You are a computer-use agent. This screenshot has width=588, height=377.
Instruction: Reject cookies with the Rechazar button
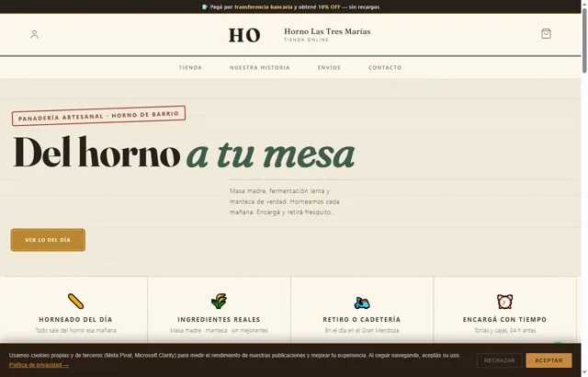(500, 360)
